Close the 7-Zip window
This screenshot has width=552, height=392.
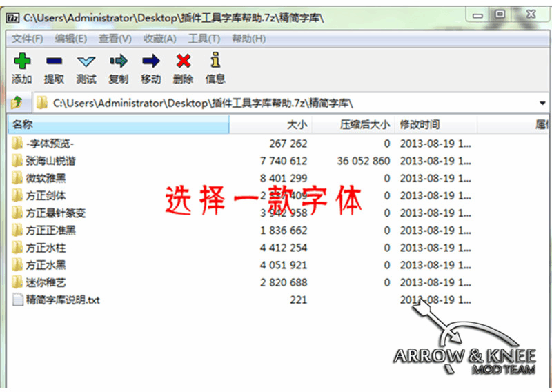click(531, 14)
